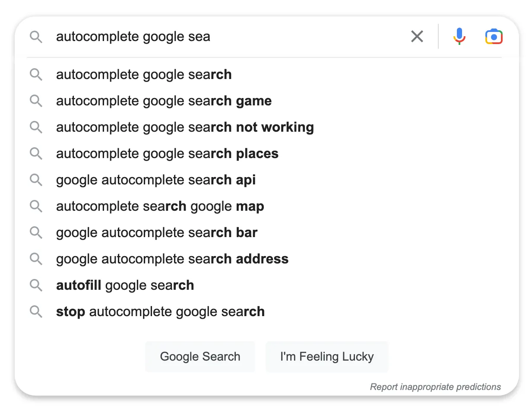The height and width of the screenshot is (412, 532).
Task: Select the suggestion 'stop autocomplete google search'
Action: coord(160,311)
